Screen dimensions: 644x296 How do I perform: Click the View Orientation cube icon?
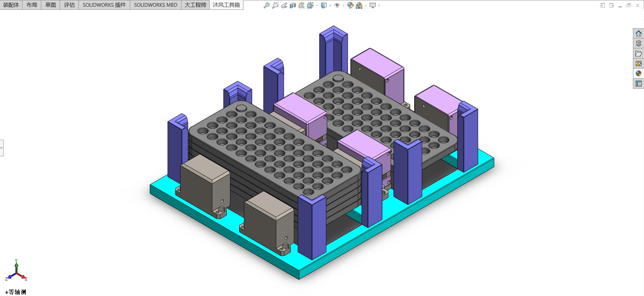(310, 5)
